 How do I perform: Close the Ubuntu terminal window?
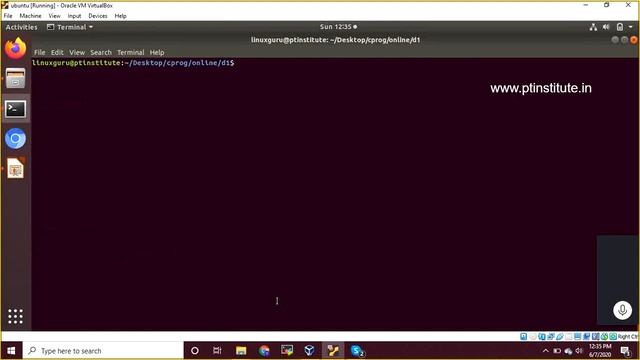tap(633, 40)
